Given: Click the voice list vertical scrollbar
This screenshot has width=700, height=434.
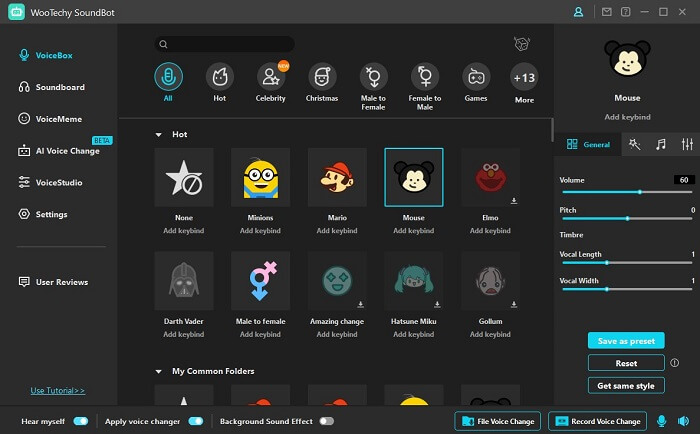Looking at the screenshot, I should point(552,130).
